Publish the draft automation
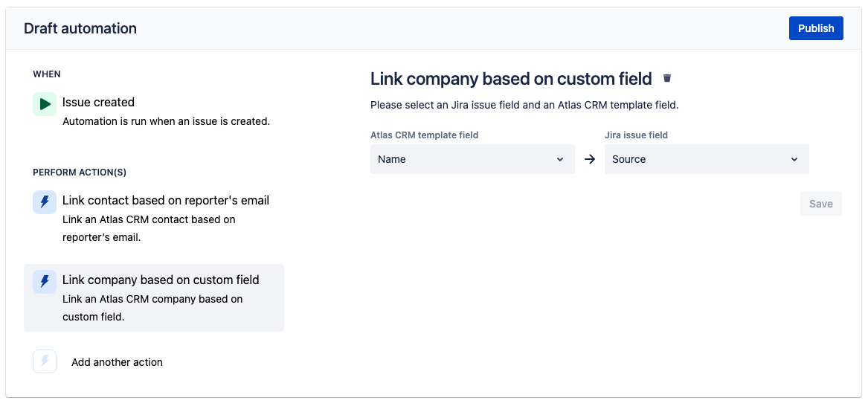868x406 pixels. [816, 28]
